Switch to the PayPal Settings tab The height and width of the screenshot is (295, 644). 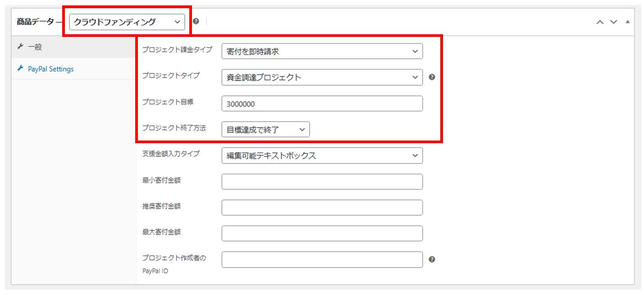50,69
